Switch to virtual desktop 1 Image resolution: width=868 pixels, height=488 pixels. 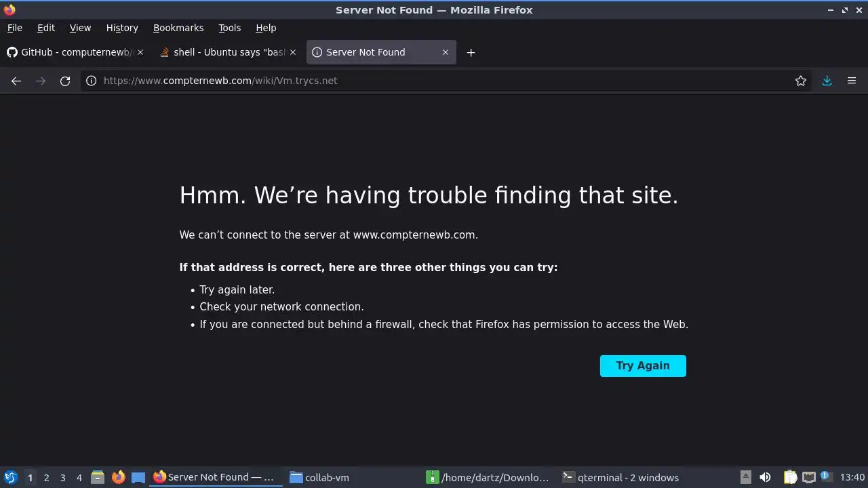pos(30,478)
